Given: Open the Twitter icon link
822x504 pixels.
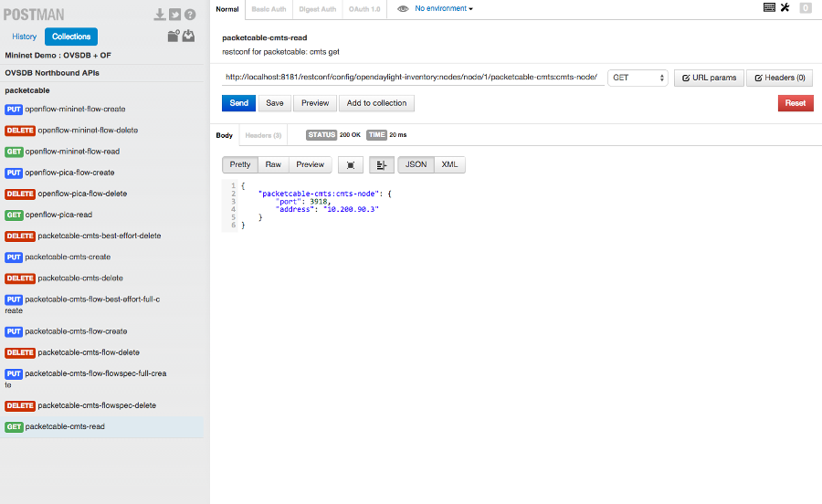Looking at the screenshot, I should 175,15.
